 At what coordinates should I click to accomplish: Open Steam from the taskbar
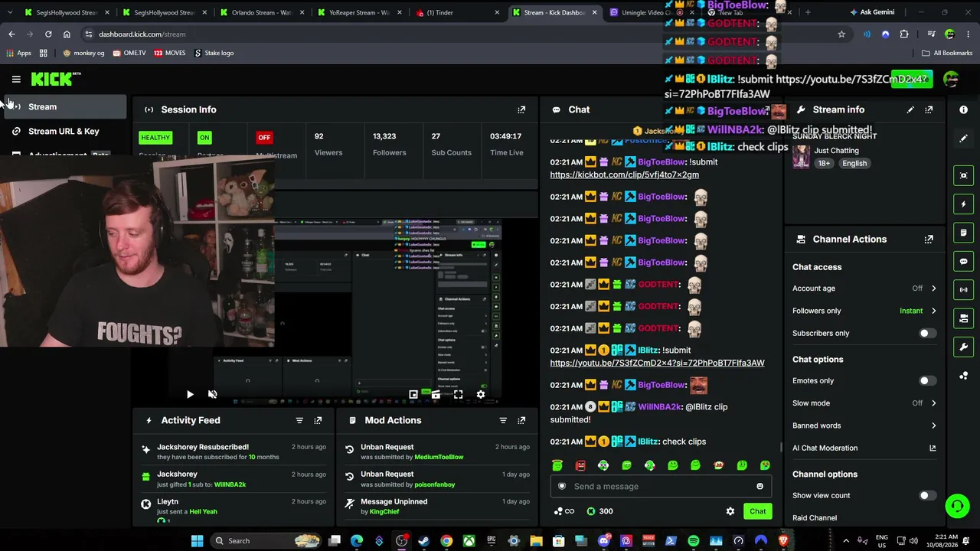click(x=424, y=541)
